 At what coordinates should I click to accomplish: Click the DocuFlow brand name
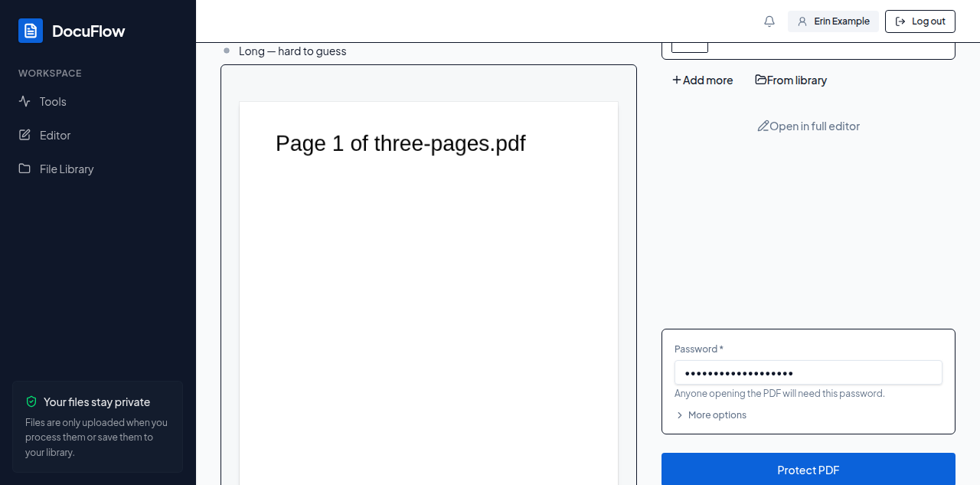tap(88, 31)
